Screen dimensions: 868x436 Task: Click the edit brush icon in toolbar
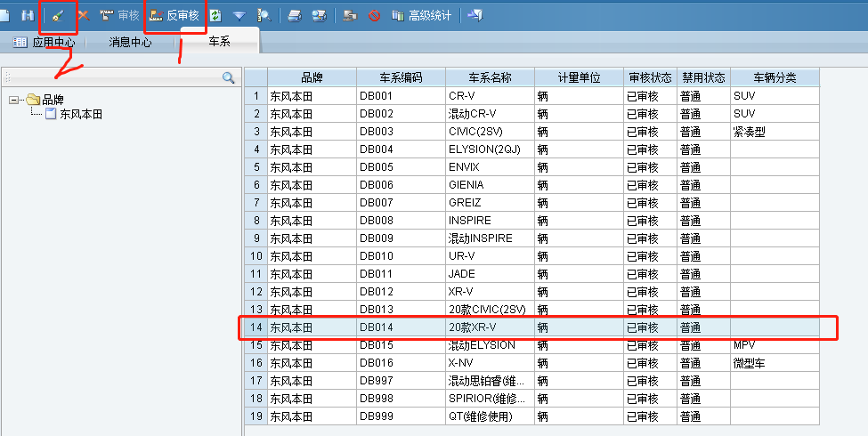point(58,15)
